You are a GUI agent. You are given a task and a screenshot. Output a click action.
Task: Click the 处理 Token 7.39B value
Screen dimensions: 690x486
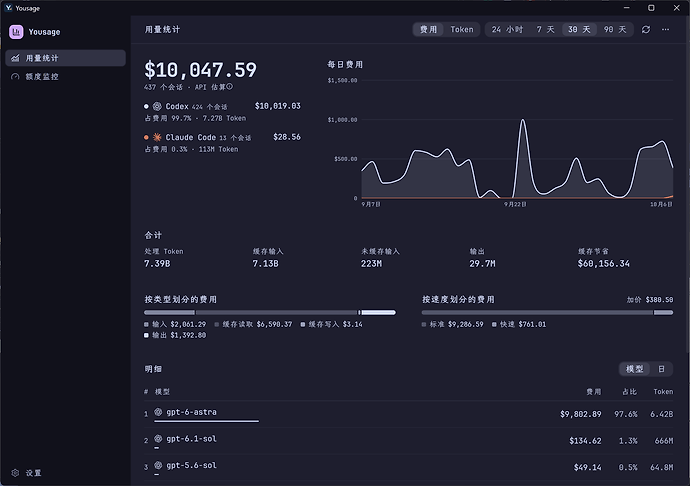(x=157, y=264)
